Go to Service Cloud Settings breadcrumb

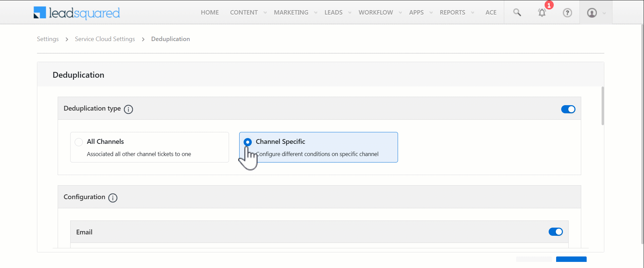click(105, 39)
